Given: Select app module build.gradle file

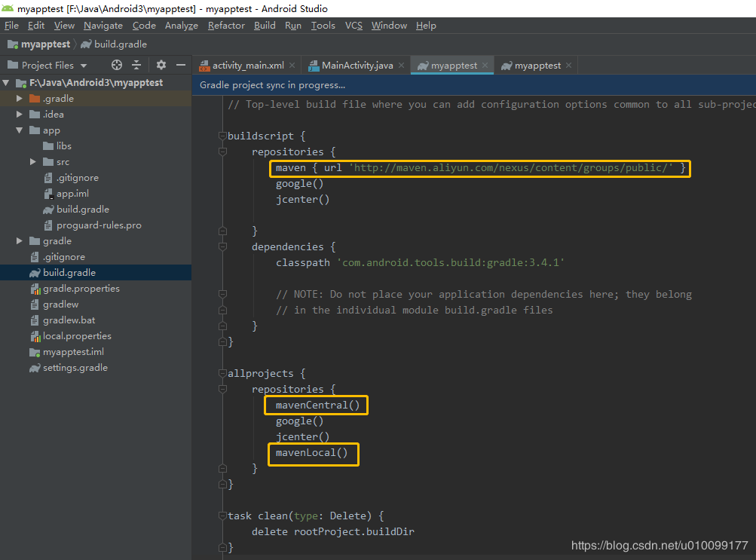Looking at the screenshot, I should (82, 210).
